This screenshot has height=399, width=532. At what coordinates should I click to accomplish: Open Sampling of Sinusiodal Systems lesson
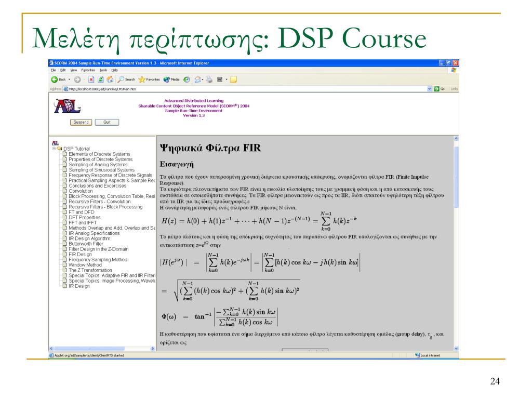click(101, 170)
